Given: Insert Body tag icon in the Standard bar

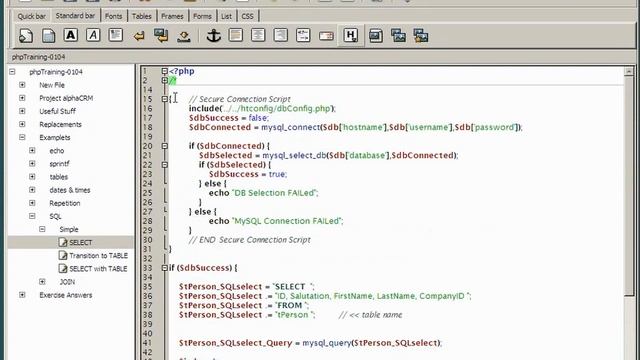Looking at the screenshot, I should tap(48, 36).
